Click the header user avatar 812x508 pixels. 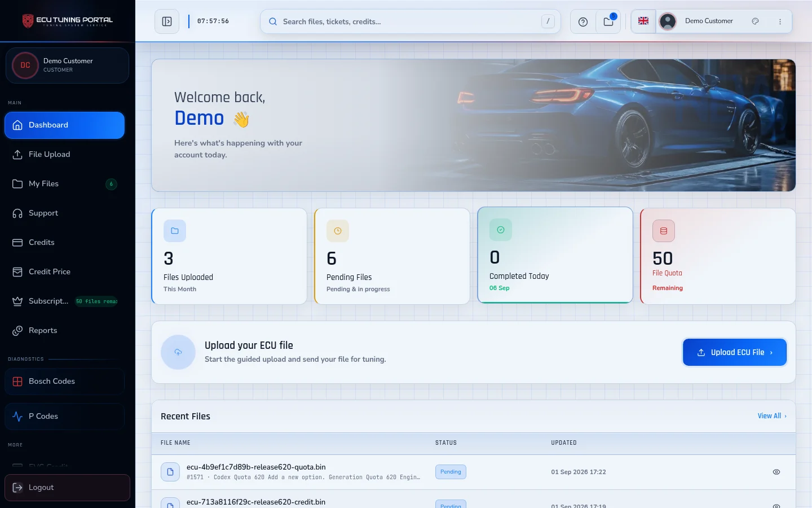(x=668, y=21)
